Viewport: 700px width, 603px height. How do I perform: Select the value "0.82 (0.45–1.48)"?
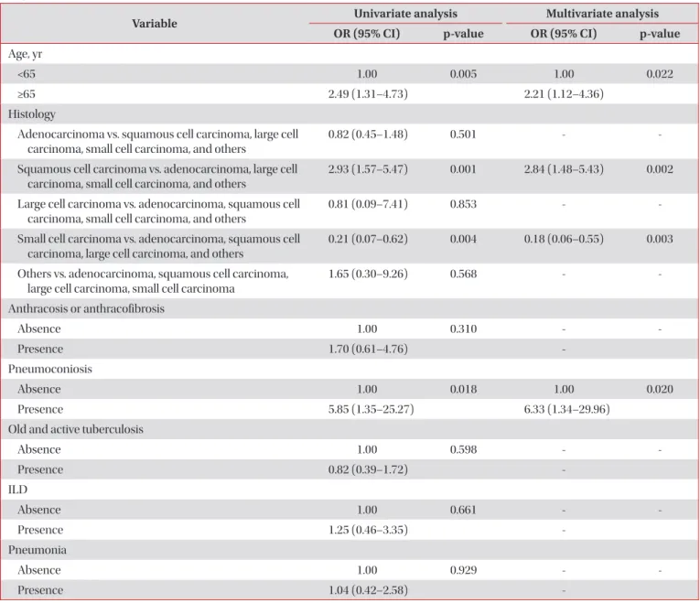click(368, 135)
